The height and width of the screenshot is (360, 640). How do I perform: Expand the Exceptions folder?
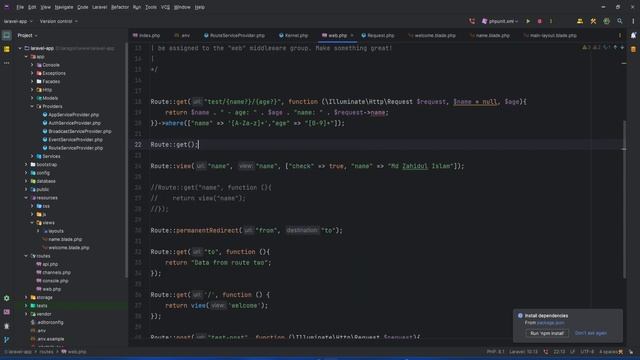pos(32,73)
